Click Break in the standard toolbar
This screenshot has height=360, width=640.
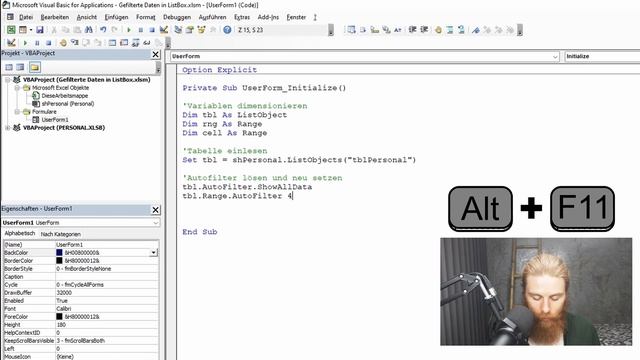pos(140,30)
